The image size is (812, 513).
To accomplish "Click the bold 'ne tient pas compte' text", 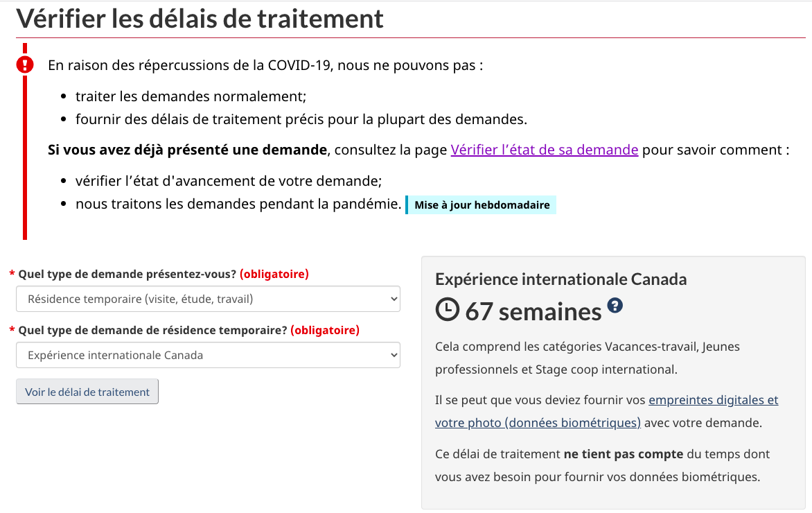I will click(x=623, y=454).
